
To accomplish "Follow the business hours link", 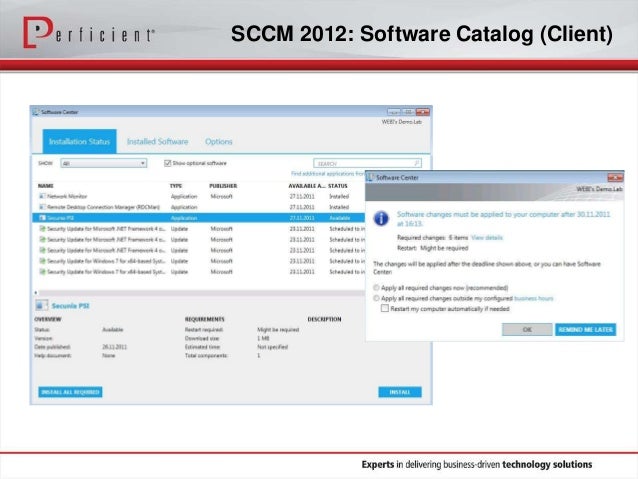I will (534, 298).
